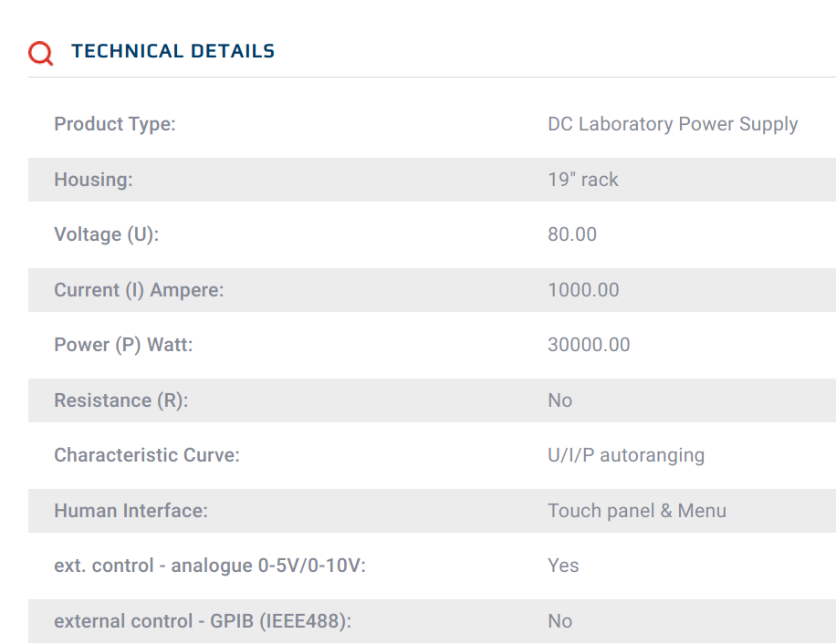
Task: Click the analogue control Yes value
Action: (563, 566)
